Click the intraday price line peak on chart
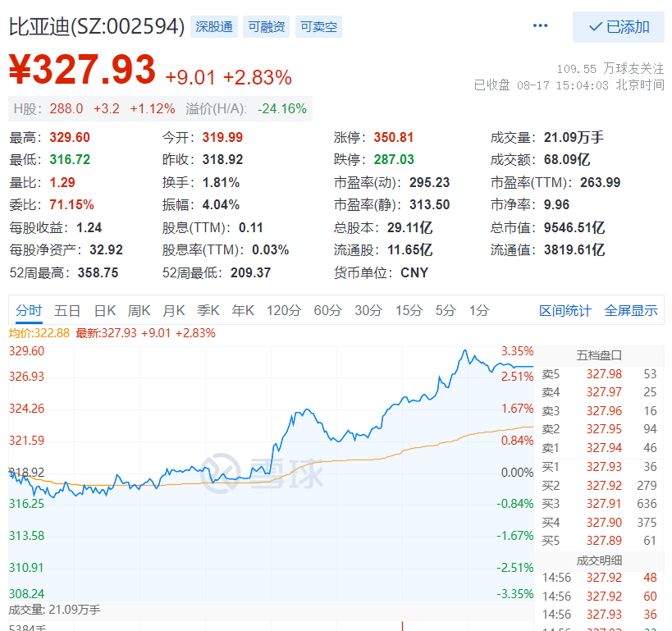This screenshot has width=672, height=631. 465,351
